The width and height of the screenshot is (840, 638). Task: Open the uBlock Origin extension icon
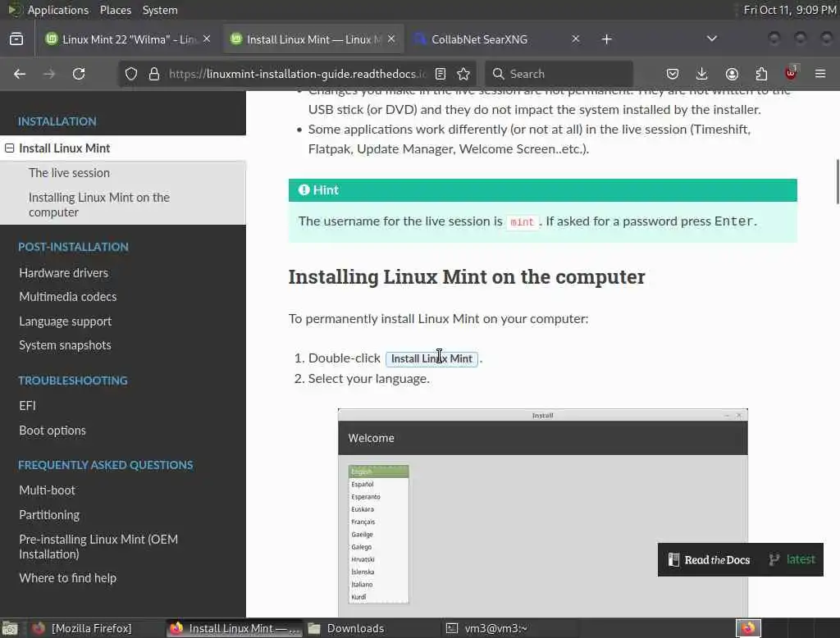pyautogui.click(x=792, y=73)
